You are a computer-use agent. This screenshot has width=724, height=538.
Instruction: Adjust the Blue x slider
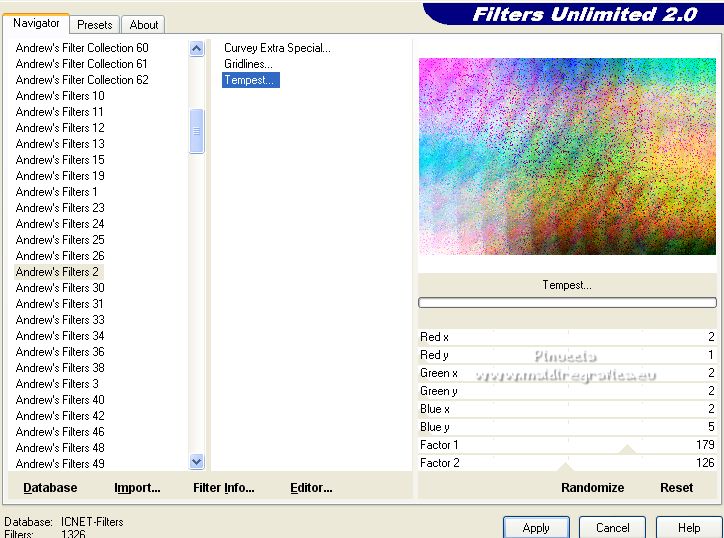(x=567, y=409)
